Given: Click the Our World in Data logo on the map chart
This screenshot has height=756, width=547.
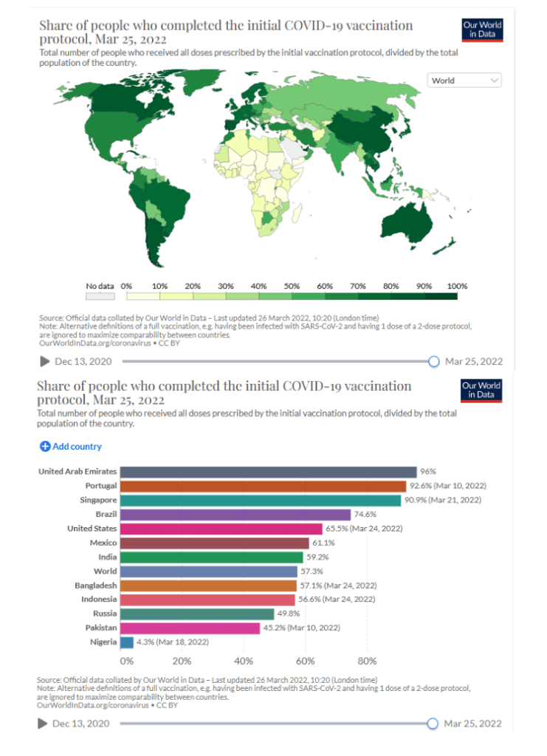Looking at the screenshot, I should (482, 30).
